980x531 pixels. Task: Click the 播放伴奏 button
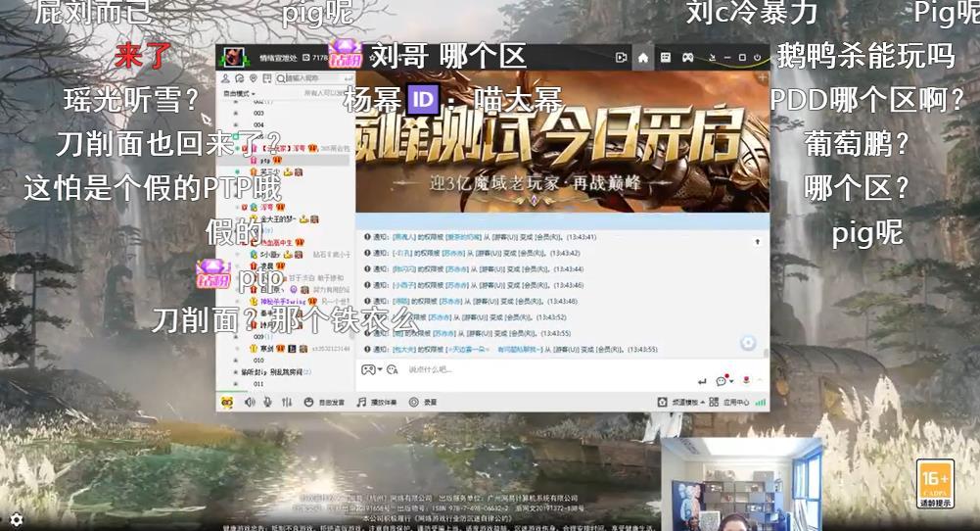coord(376,402)
